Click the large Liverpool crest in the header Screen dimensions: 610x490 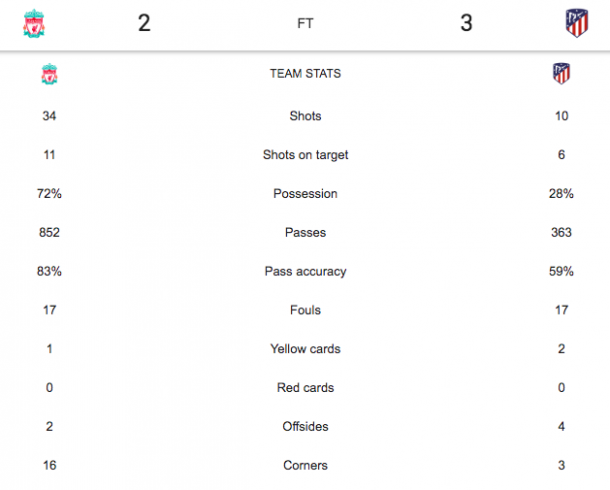pyautogui.click(x=34, y=23)
